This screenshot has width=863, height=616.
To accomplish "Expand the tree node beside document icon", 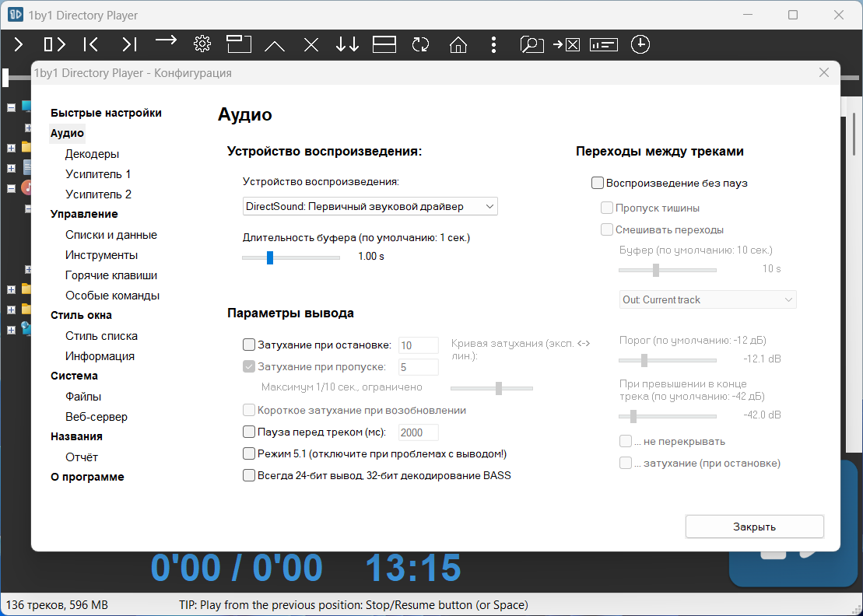I will 11,168.
